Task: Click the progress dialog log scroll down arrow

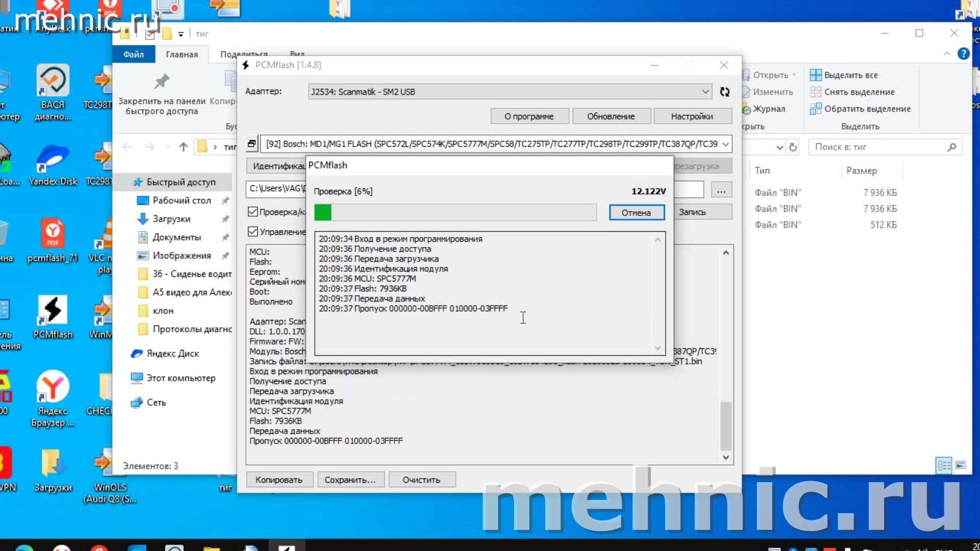Action: click(x=657, y=348)
